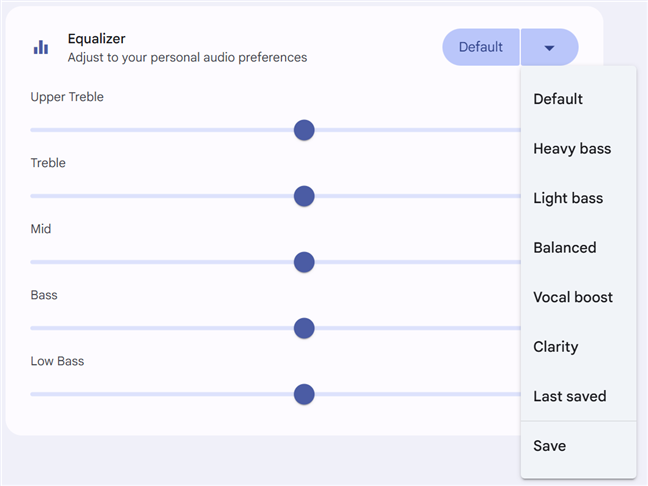Viewport: 648px width, 486px height.
Task: Click the Upper Treble label
Action: pyautogui.click(x=67, y=97)
